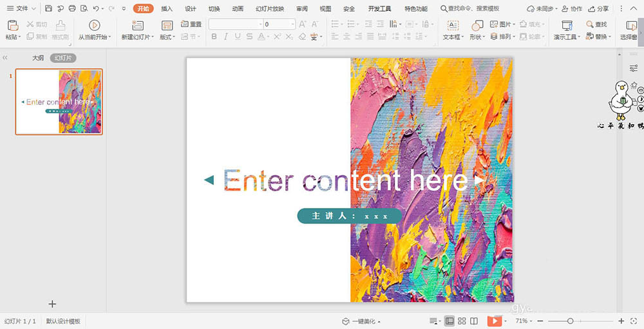Switch to Reading view icon
644x329 pixels.
[474, 321]
